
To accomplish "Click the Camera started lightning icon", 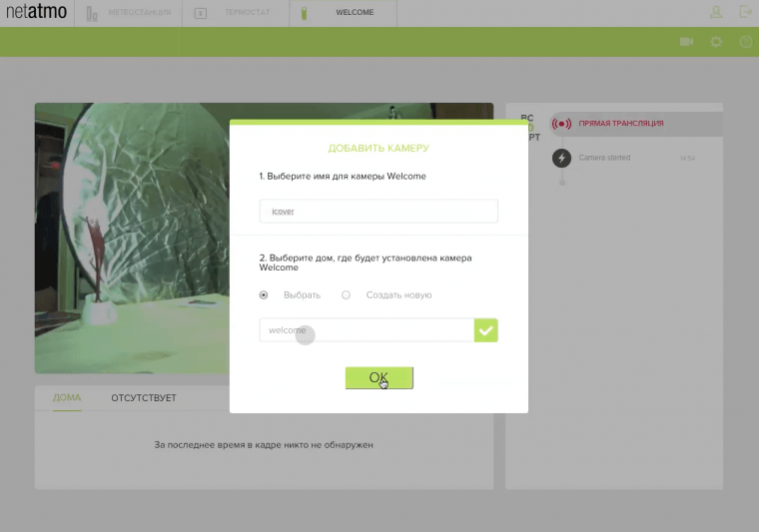I will (561, 158).
